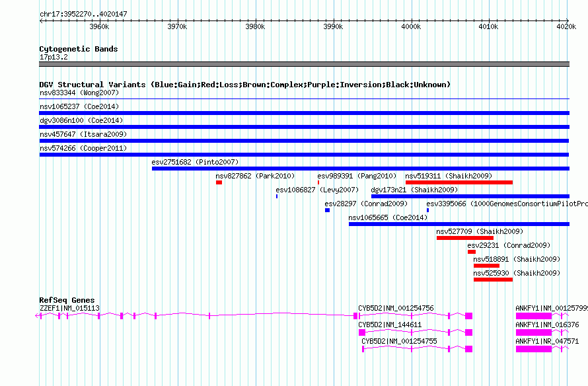Image resolution: width=588 pixels, height=386 pixels.
Task: Select variant label nsv827862 (Park2010)
Action: tap(255, 176)
